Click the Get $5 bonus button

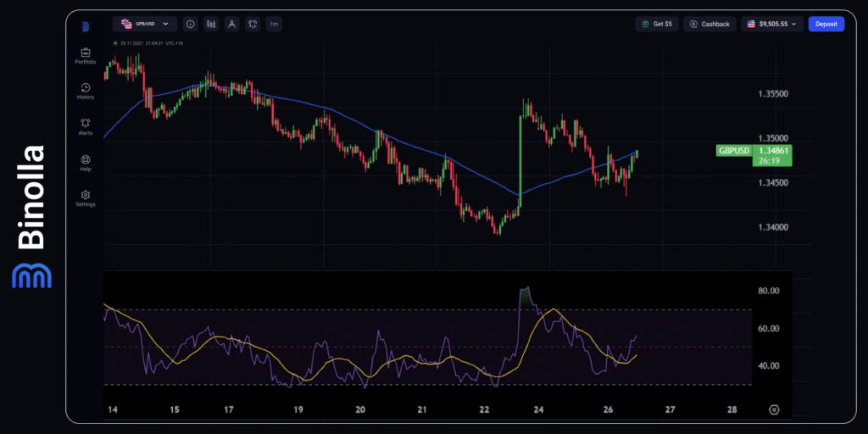pyautogui.click(x=657, y=25)
